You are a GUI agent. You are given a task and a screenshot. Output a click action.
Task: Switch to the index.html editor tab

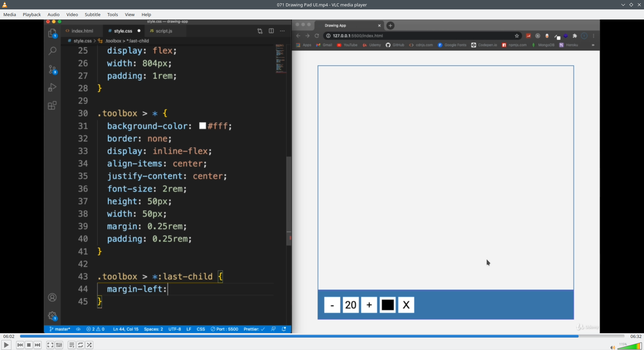click(82, 31)
